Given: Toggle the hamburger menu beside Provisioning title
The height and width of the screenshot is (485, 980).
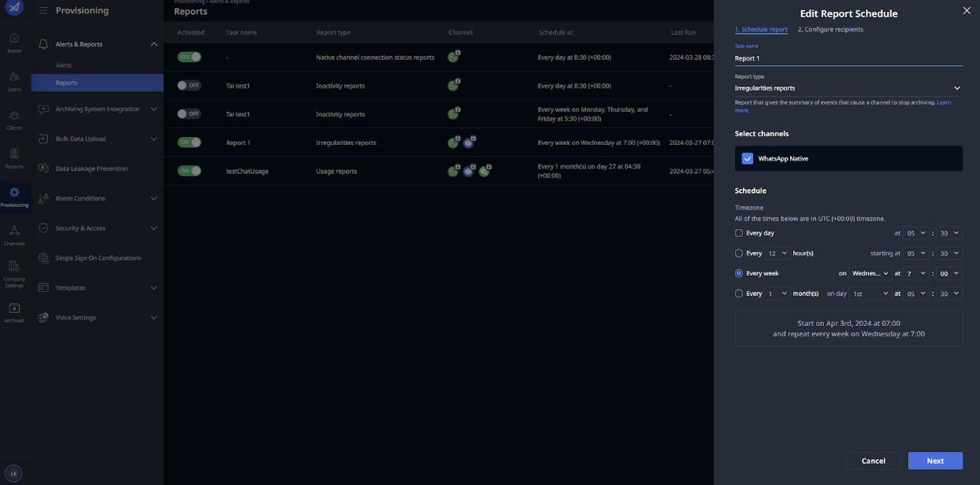Looking at the screenshot, I should click(43, 11).
